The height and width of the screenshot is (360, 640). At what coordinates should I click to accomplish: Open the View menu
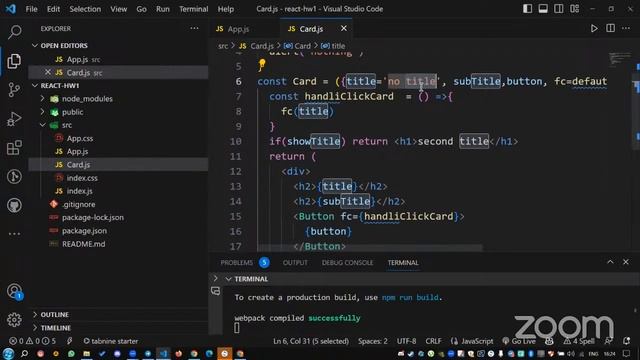click(x=118, y=9)
